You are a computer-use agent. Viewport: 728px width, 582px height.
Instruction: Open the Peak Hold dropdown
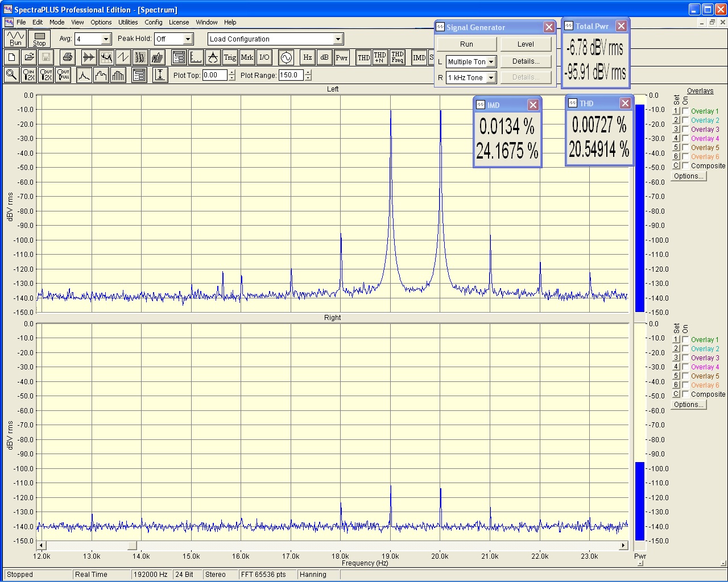click(188, 39)
